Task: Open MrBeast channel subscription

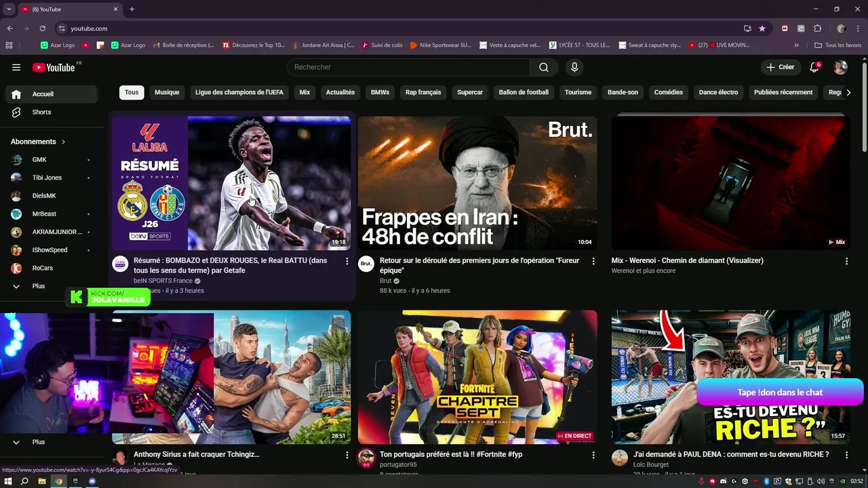Action: pyautogui.click(x=52, y=213)
